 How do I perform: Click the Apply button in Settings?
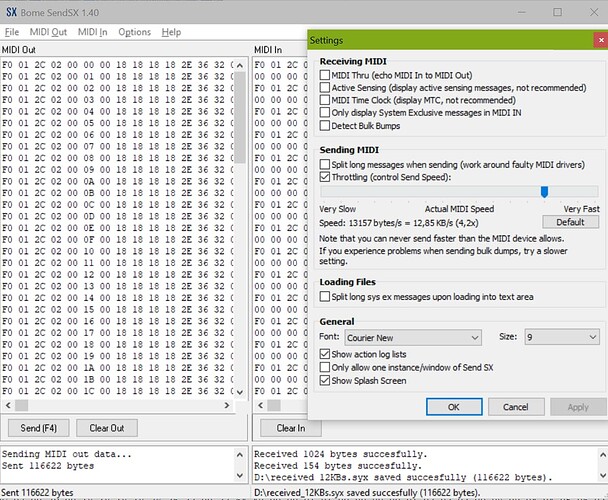click(578, 407)
